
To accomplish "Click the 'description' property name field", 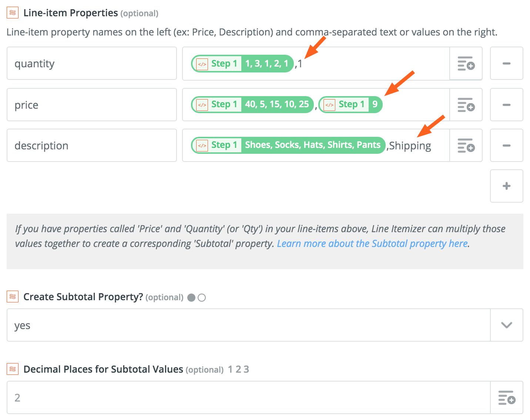I will (x=91, y=146).
